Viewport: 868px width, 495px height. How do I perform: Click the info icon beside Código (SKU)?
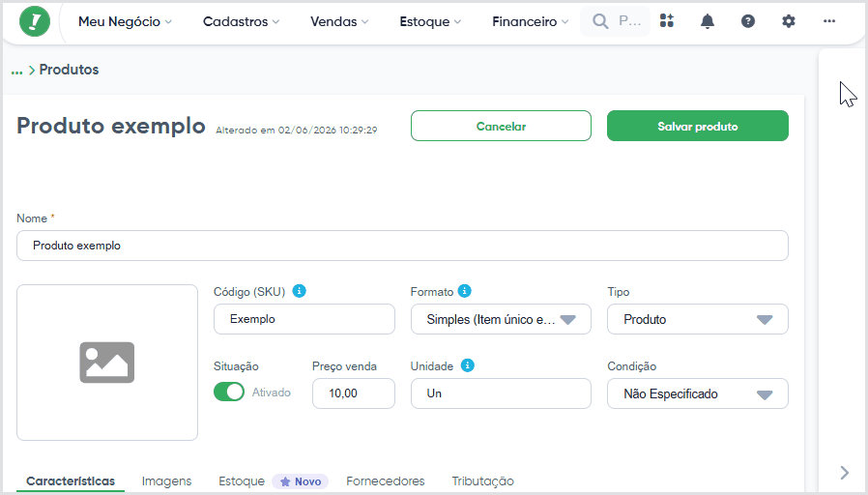click(x=299, y=291)
